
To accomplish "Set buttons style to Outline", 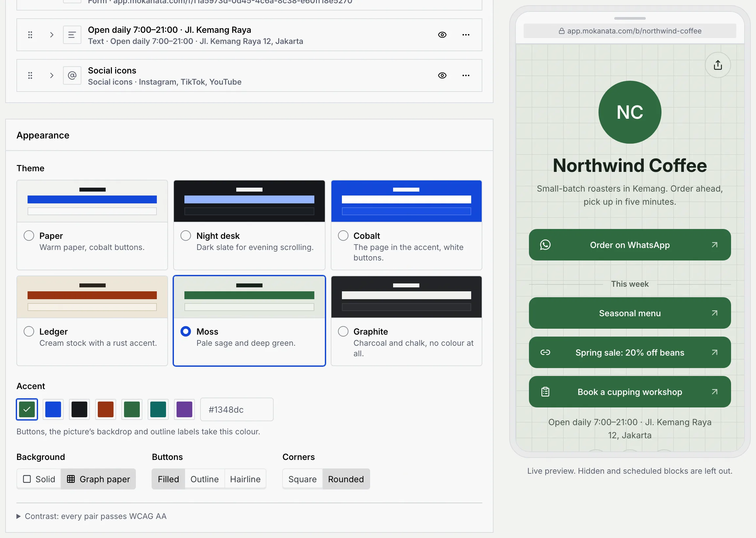I will [x=205, y=479].
